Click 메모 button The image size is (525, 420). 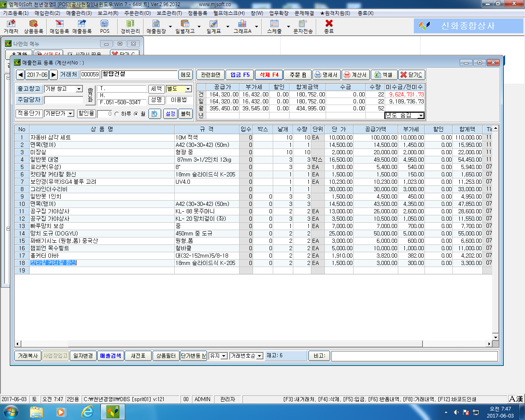186,75
